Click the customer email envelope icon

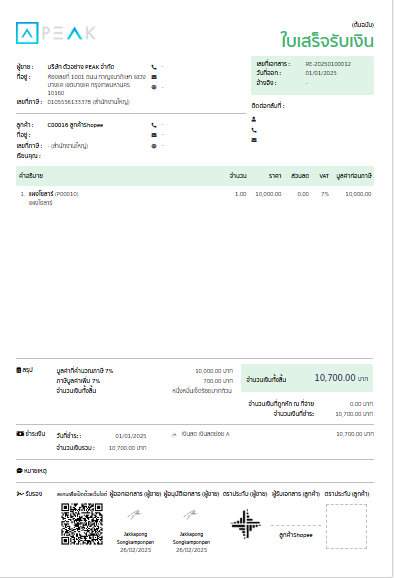[x=154, y=135]
